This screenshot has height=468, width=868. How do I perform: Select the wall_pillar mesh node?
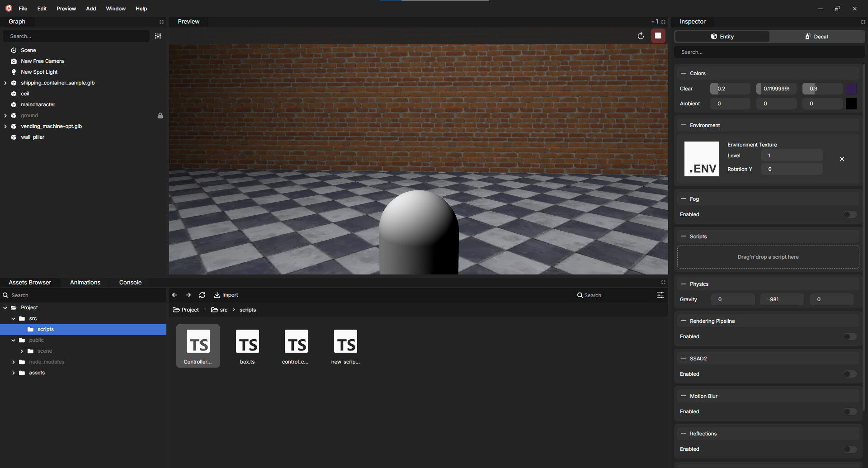(33, 137)
